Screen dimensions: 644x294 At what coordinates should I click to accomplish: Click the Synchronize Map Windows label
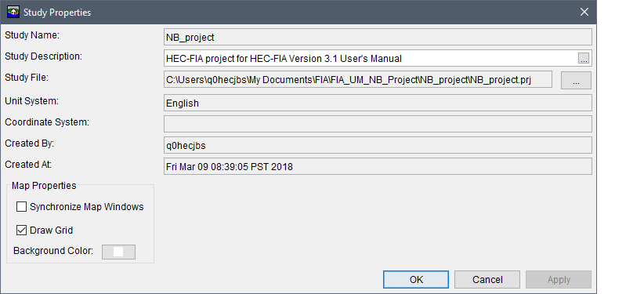point(87,206)
